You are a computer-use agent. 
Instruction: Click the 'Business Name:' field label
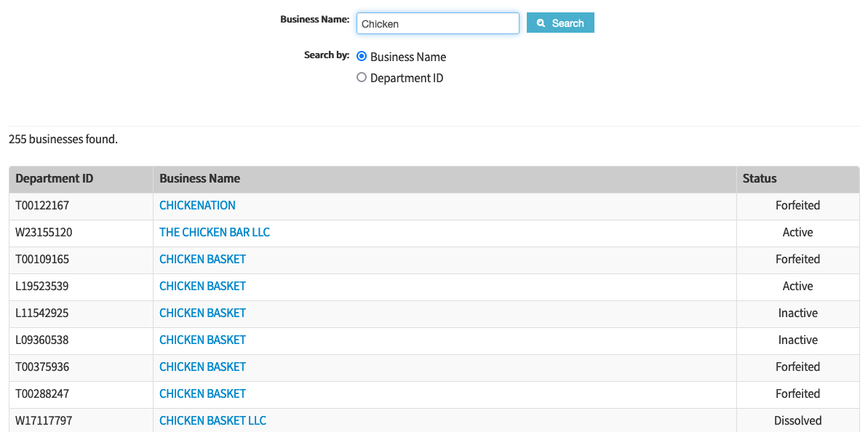[x=315, y=20]
